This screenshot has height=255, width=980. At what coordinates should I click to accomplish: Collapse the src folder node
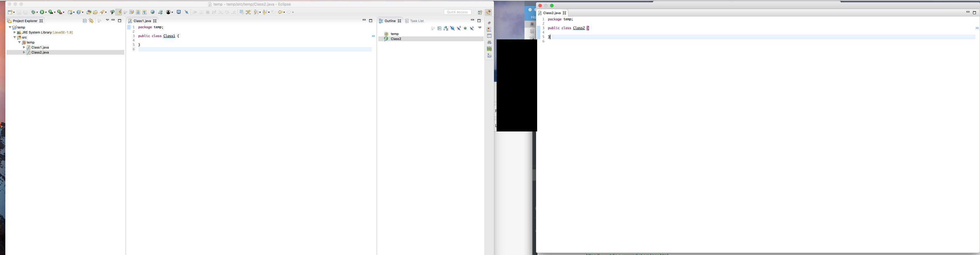point(14,37)
